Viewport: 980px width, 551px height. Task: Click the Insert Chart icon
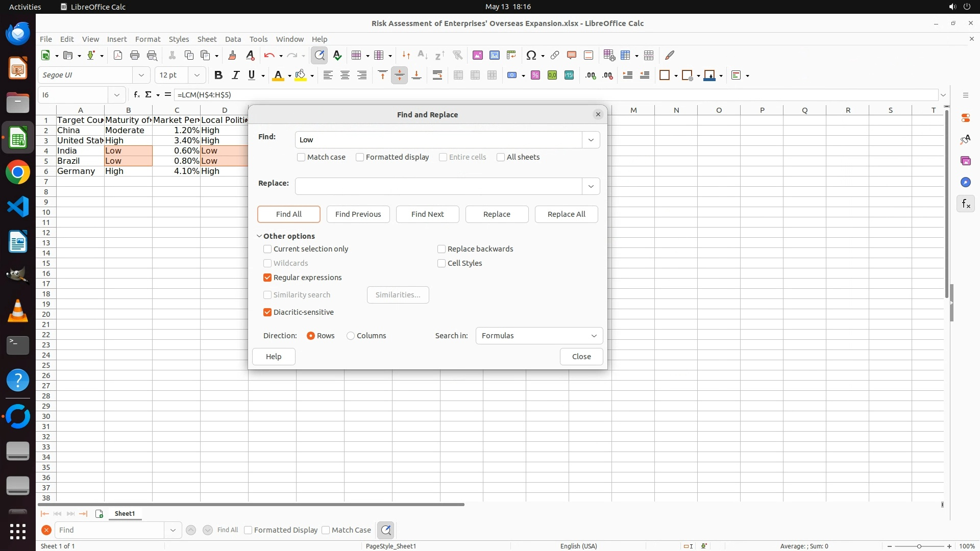[x=495, y=55]
